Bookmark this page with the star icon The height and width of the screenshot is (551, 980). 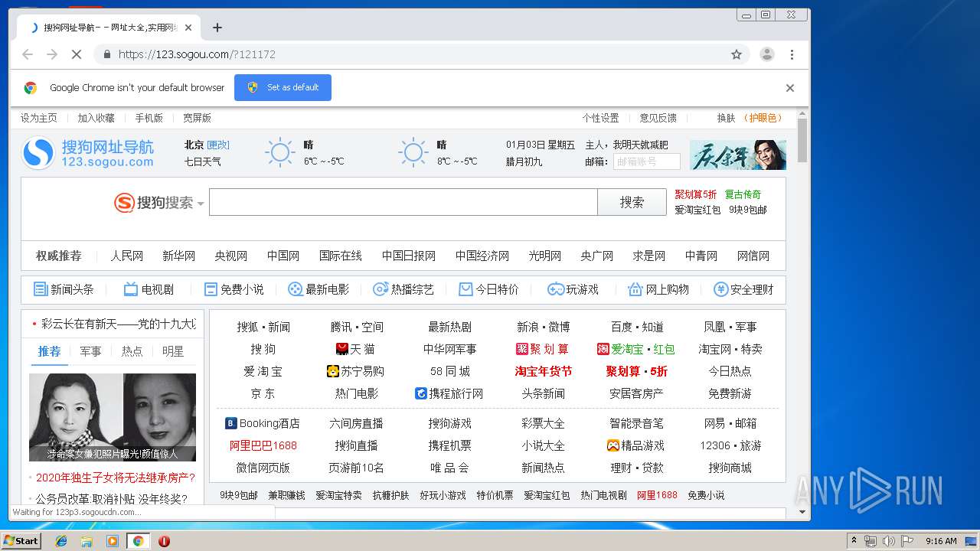(x=737, y=54)
